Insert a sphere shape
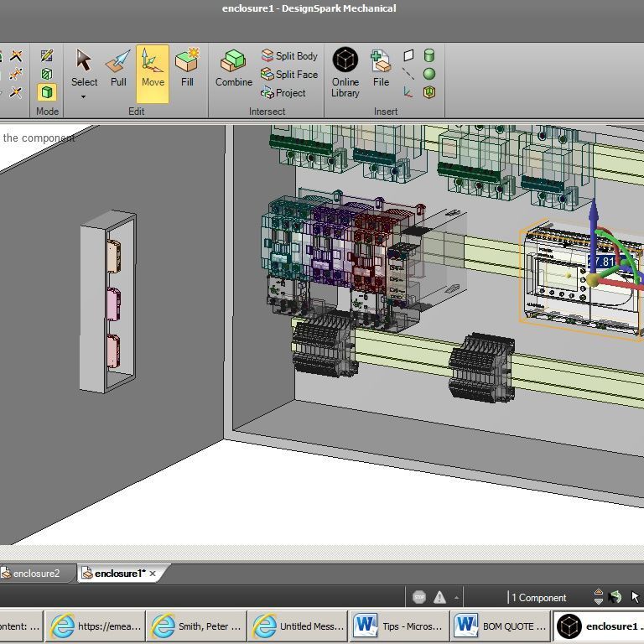644x644 pixels. click(x=429, y=75)
